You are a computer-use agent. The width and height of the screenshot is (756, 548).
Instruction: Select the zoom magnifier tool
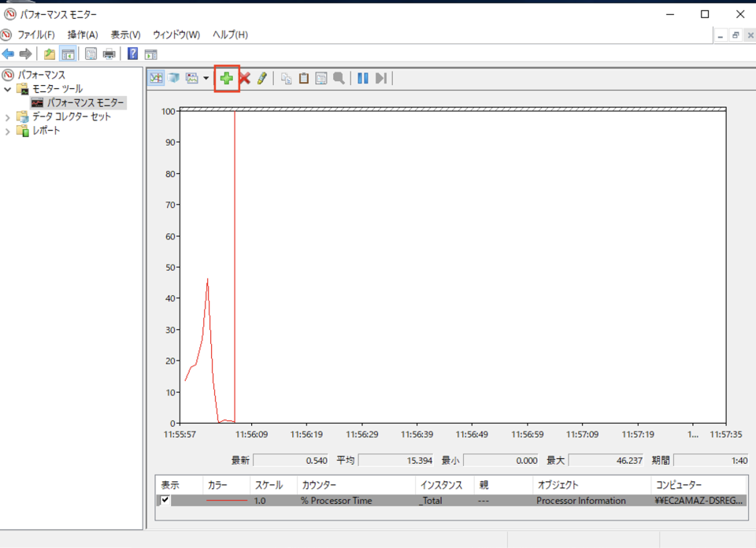pyautogui.click(x=337, y=78)
